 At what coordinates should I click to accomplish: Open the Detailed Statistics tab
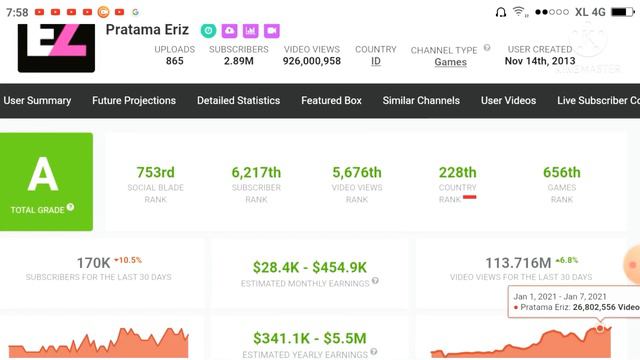pos(238,100)
